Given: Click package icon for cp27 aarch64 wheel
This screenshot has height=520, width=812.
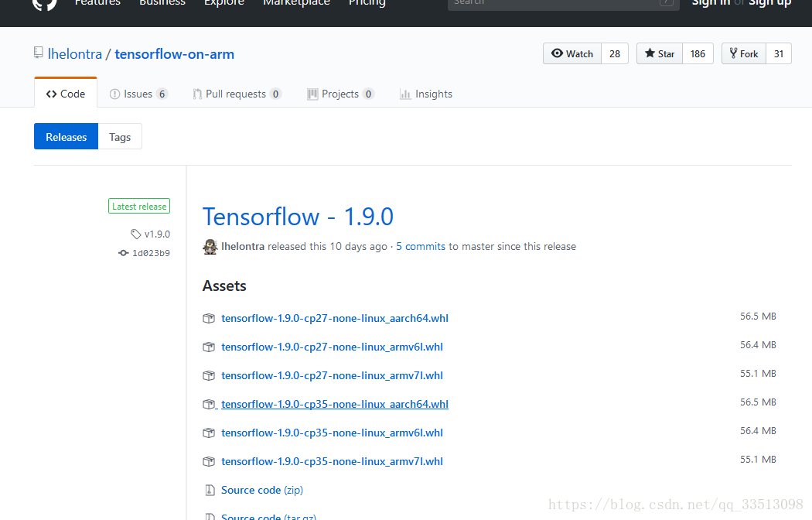Looking at the screenshot, I should coord(209,318).
